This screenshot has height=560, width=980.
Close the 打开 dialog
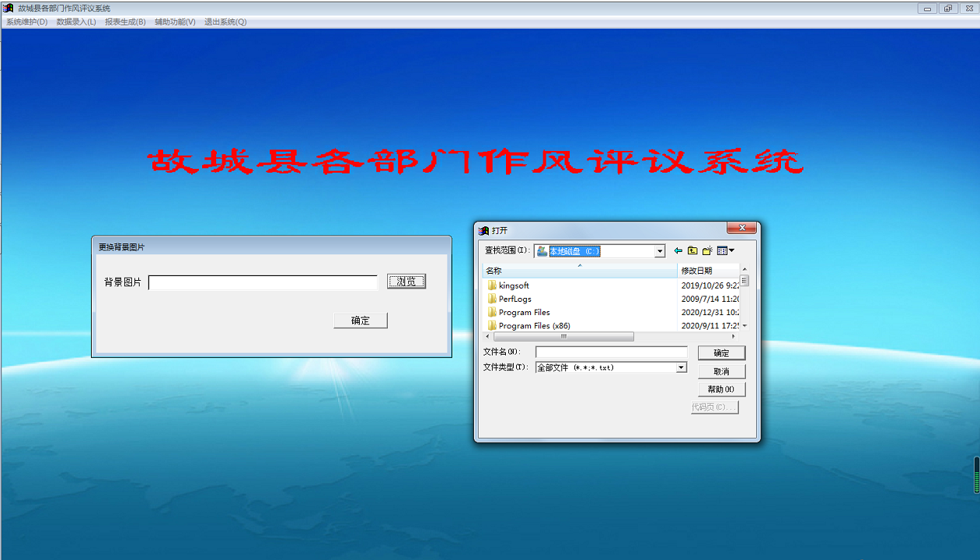742,228
